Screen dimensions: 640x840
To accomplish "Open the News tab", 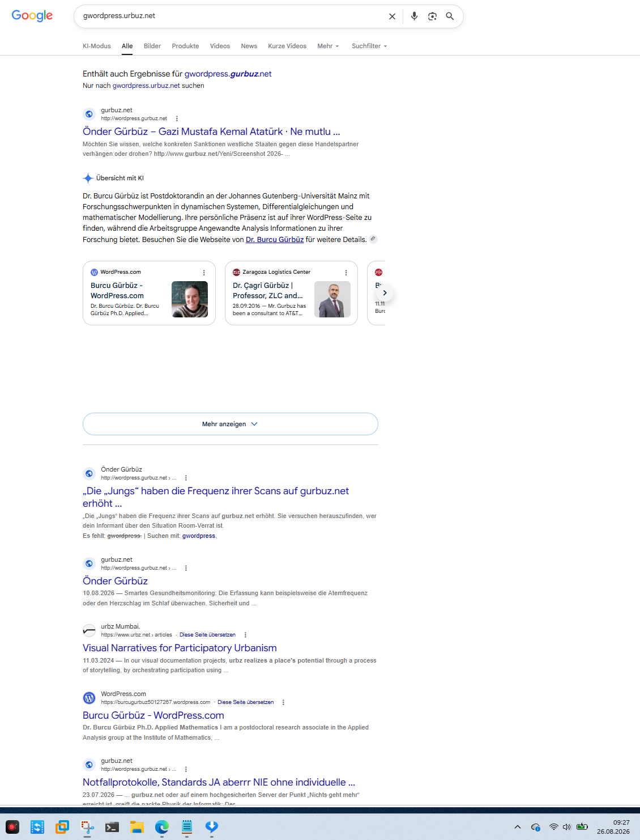I will click(249, 46).
